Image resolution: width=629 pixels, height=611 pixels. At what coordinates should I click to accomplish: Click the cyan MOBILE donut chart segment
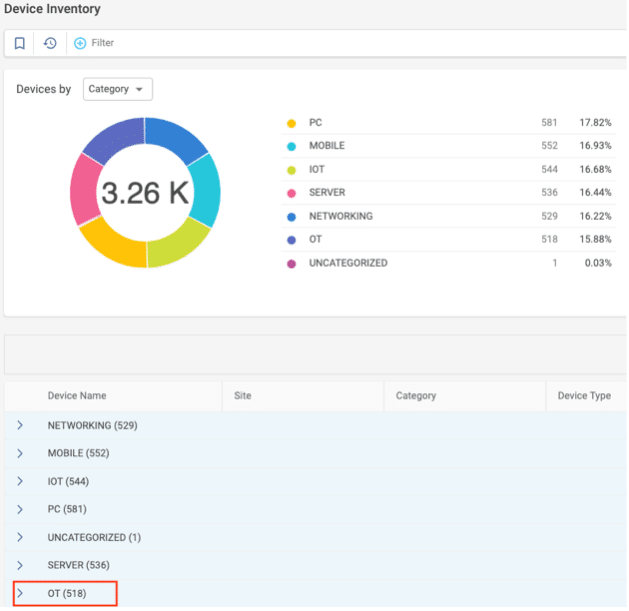[x=205, y=191]
